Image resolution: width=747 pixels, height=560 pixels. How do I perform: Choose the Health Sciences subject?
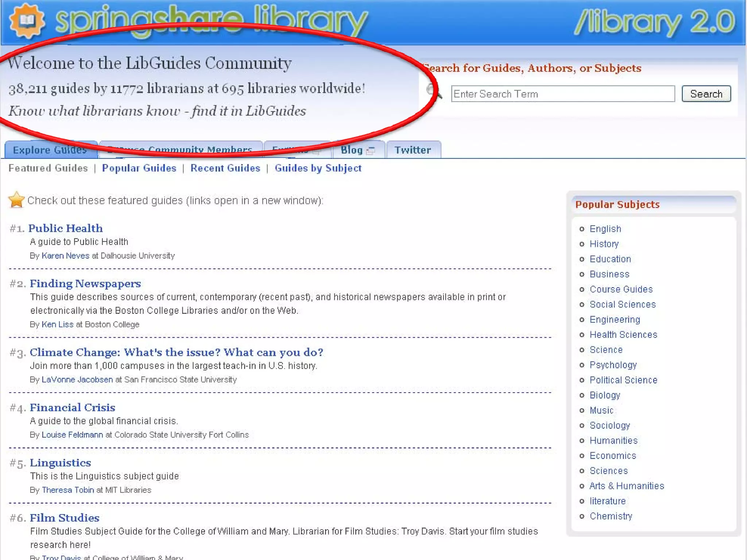coord(623,335)
